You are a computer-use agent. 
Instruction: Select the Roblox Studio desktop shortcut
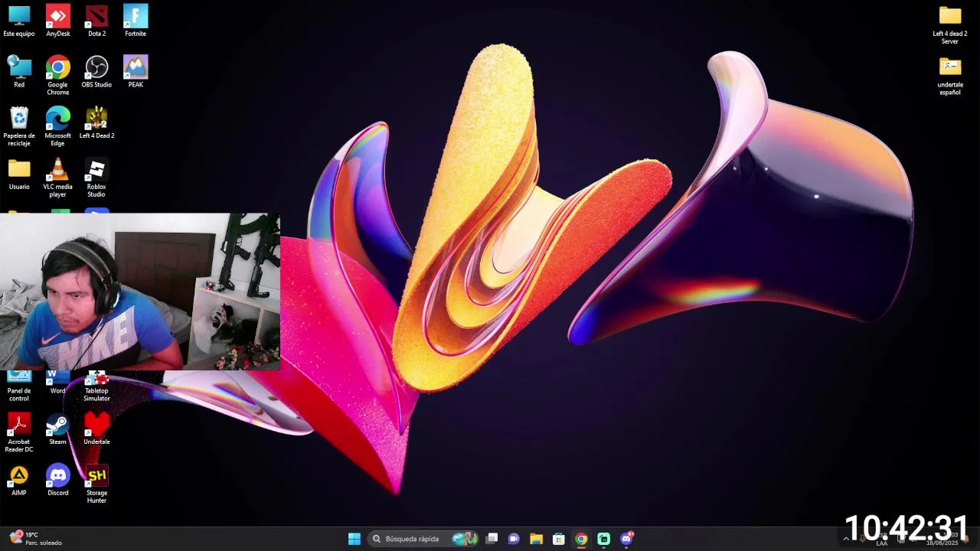96,178
